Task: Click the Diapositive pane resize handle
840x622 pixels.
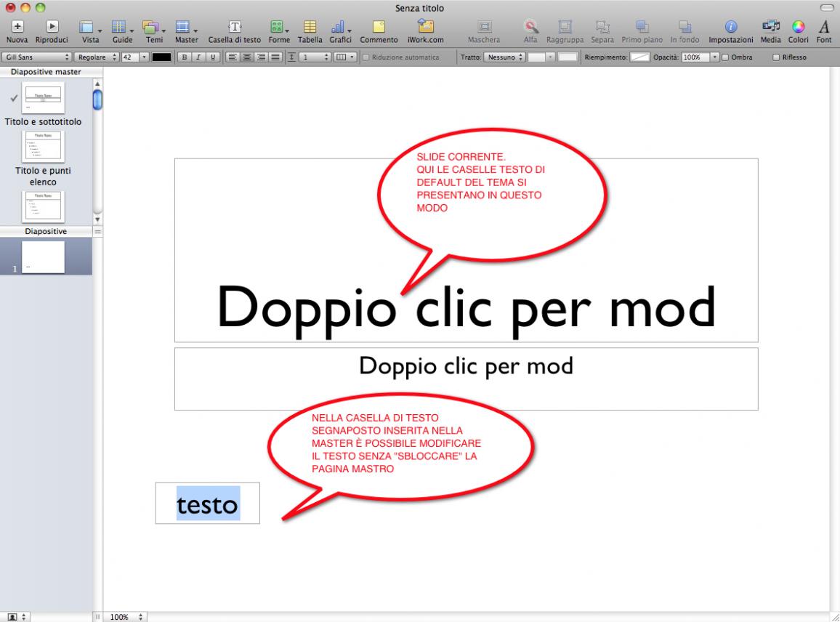Action: pos(97,232)
